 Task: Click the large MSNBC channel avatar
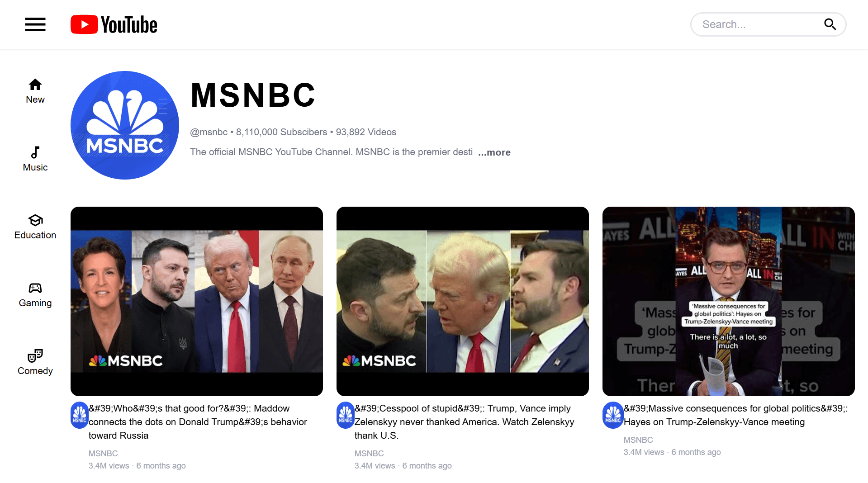[125, 125]
